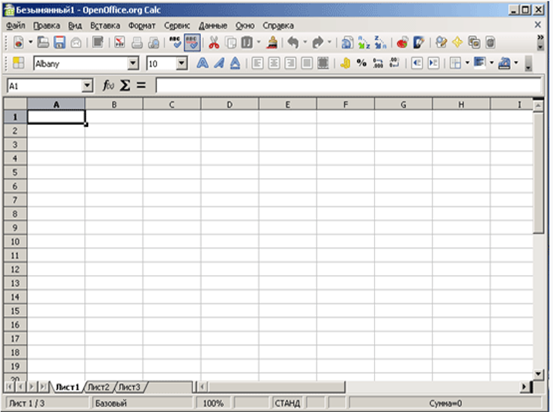Print the file directly
The height and width of the screenshot is (412, 553).
pyautogui.click(x=137, y=43)
